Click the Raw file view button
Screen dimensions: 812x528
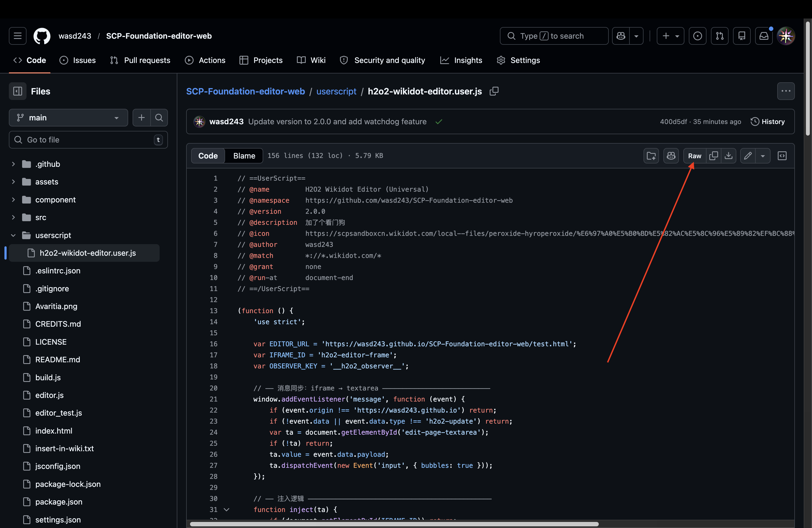click(694, 156)
